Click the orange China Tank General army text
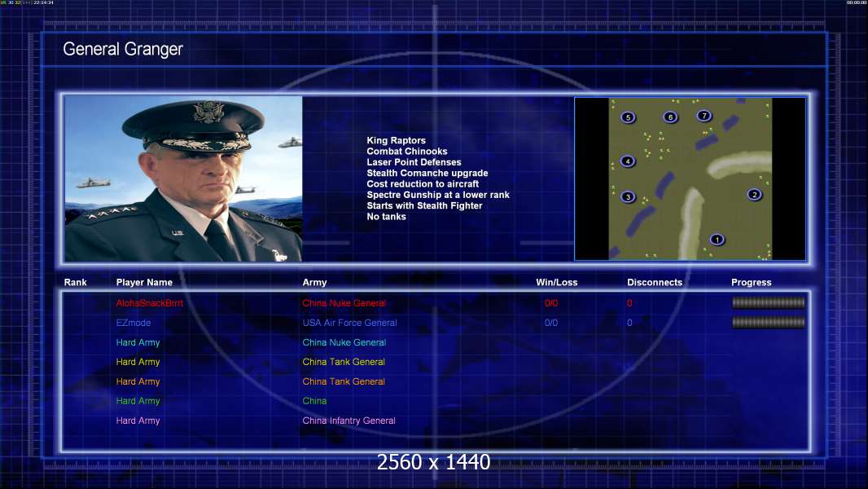Viewport: 868px width, 489px height. (344, 381)
